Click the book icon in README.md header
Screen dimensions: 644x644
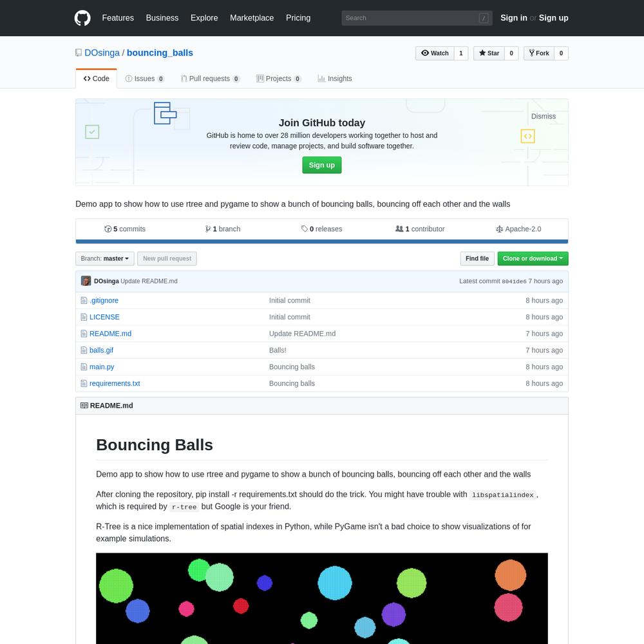[x=84, y=405]
